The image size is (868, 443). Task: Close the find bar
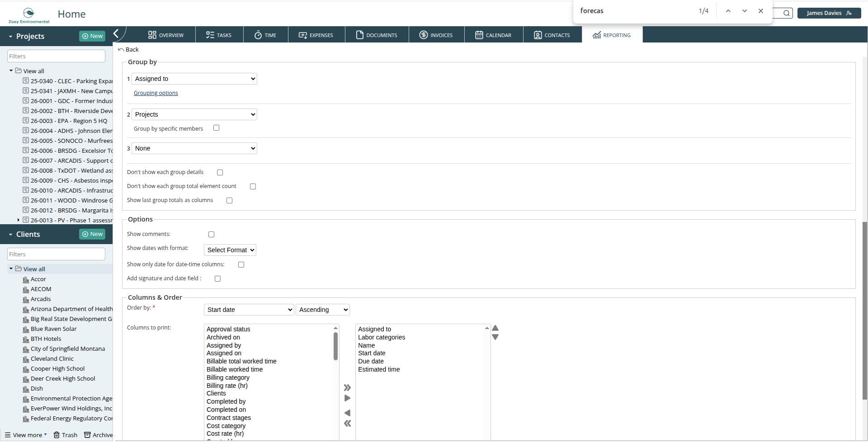click(x=761, y=11)
